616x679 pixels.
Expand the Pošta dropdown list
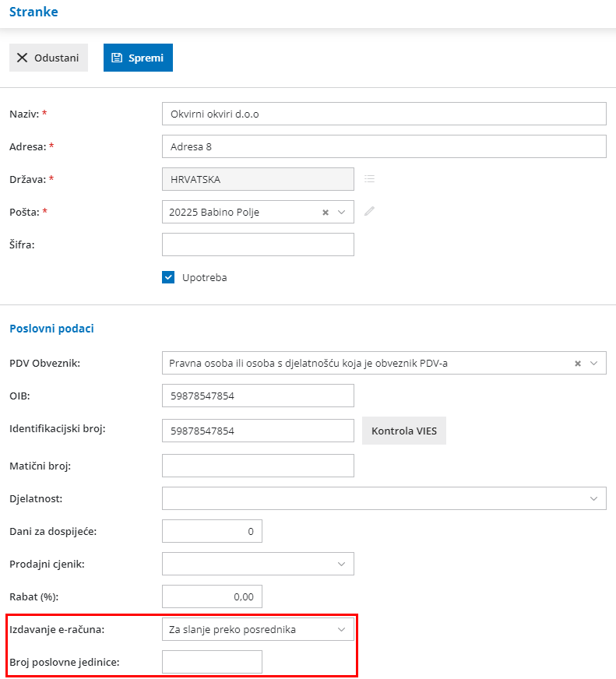tap(342, 211)
